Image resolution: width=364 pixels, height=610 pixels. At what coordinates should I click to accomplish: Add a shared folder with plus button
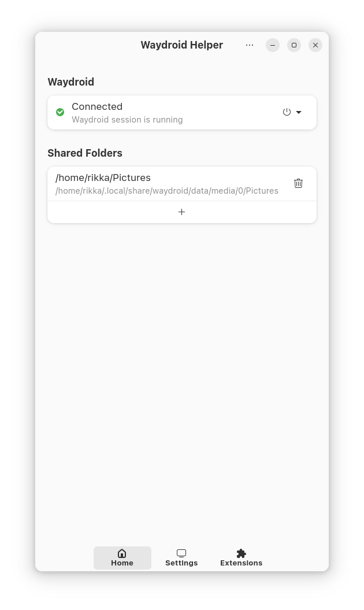(x=181, y=212)
